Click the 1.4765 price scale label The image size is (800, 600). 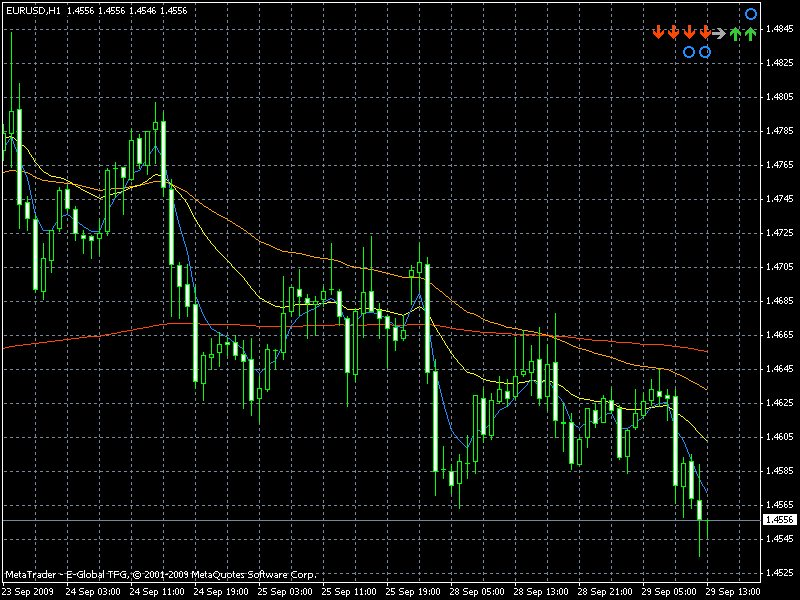(780, 165)
